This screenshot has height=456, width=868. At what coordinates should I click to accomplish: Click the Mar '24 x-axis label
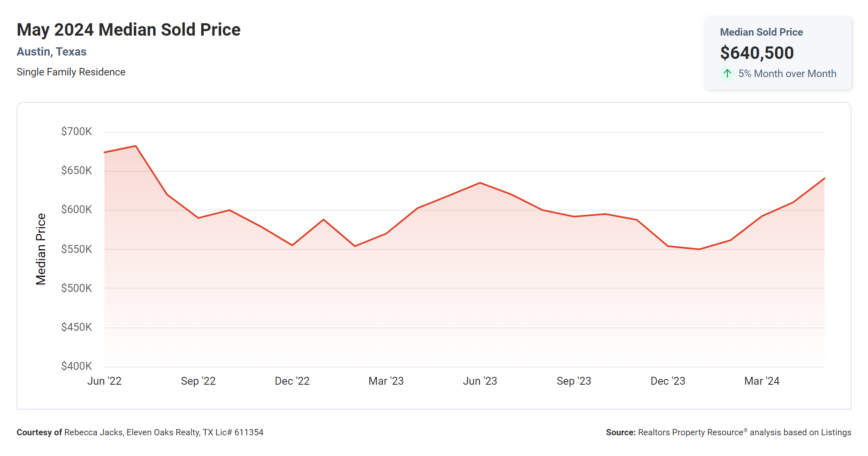coord(762,381)
